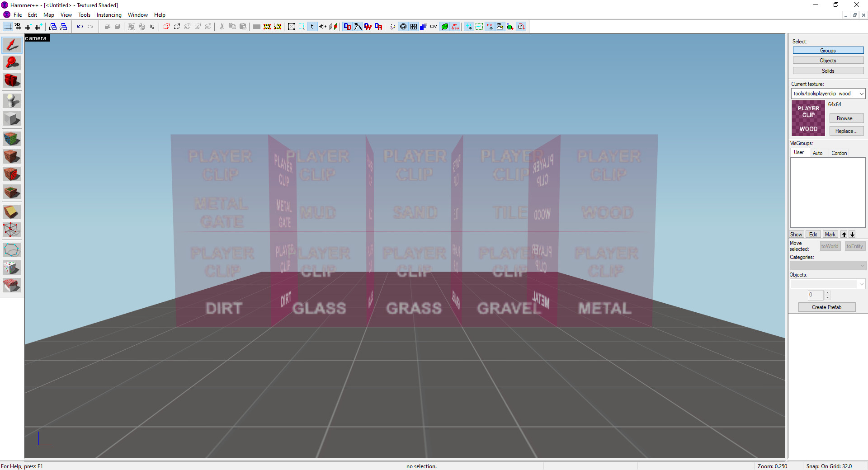Screen dimensions: 868x470
Task: Select the Entity tool
Action: (11, 101)
